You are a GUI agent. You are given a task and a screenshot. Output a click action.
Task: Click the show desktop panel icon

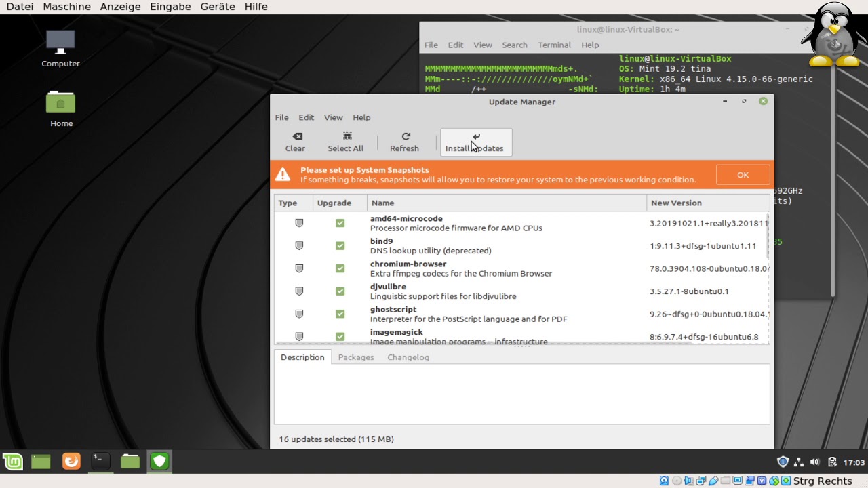click(41, 462)
